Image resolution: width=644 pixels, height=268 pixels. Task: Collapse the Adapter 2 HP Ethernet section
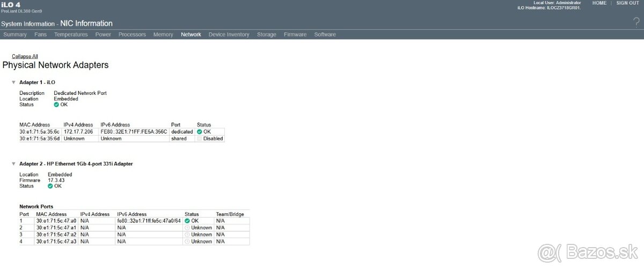point(14,164)
